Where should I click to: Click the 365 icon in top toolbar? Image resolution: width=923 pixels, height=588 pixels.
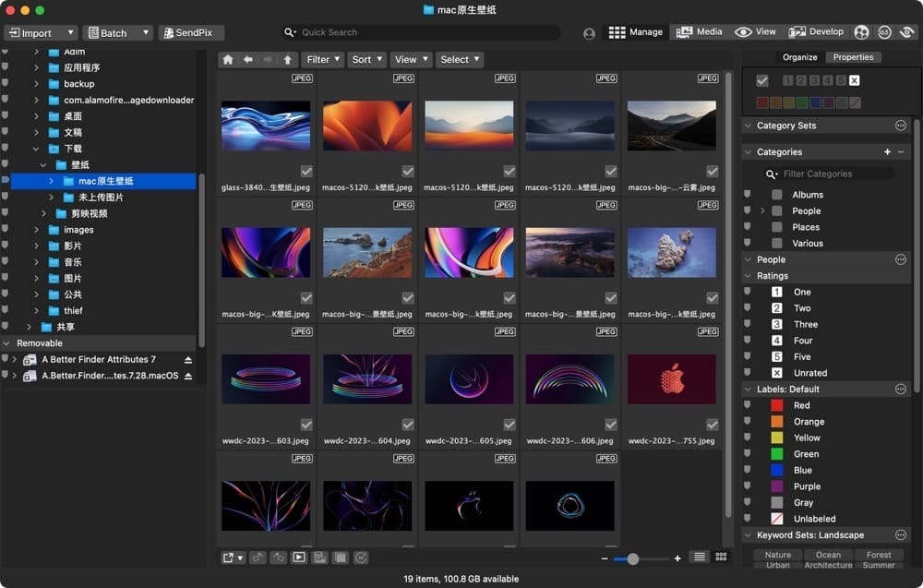884,32
